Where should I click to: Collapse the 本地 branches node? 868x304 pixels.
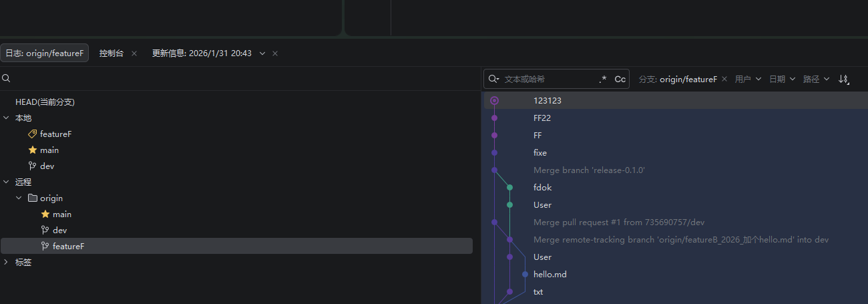pyautogui.click(x=6, y=118)
